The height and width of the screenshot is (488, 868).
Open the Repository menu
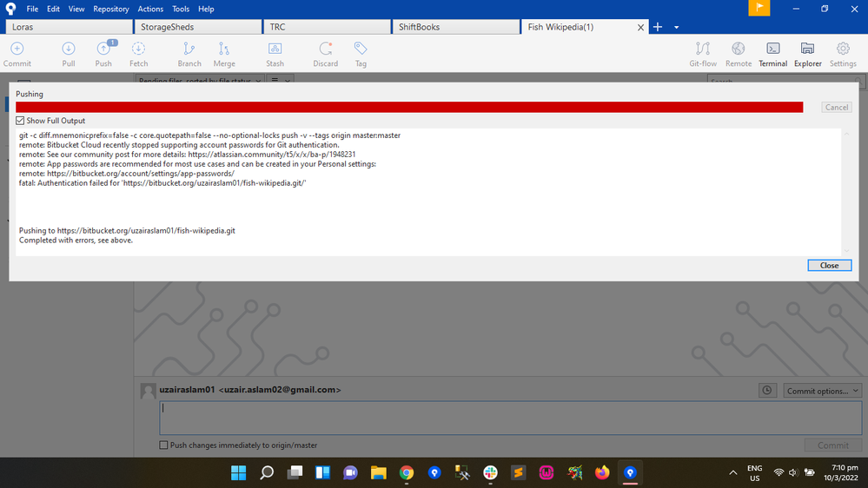(110, 9)
